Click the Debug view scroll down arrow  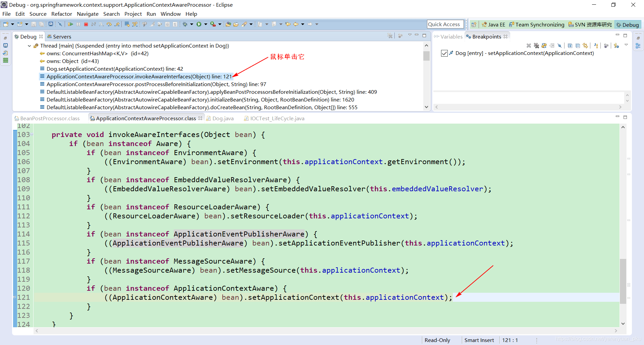[x=426, y=107]
